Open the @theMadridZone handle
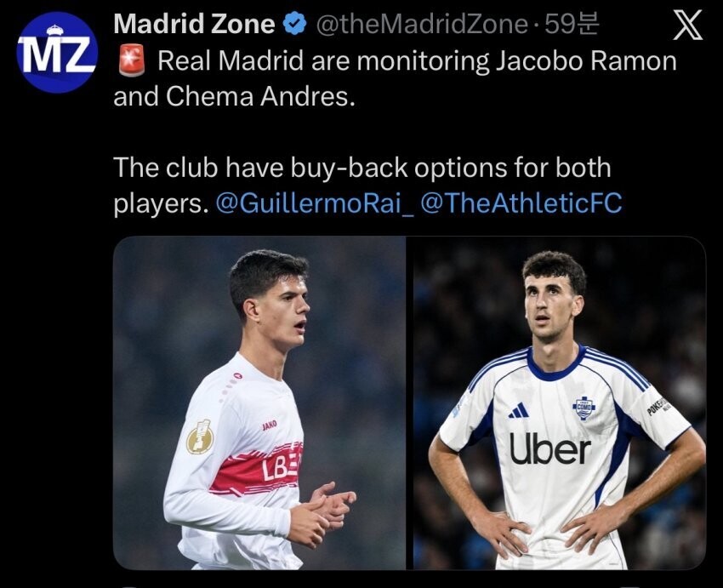Image resolution: width=723 pixels, height=588 pixels. click(x=421, y=25)
